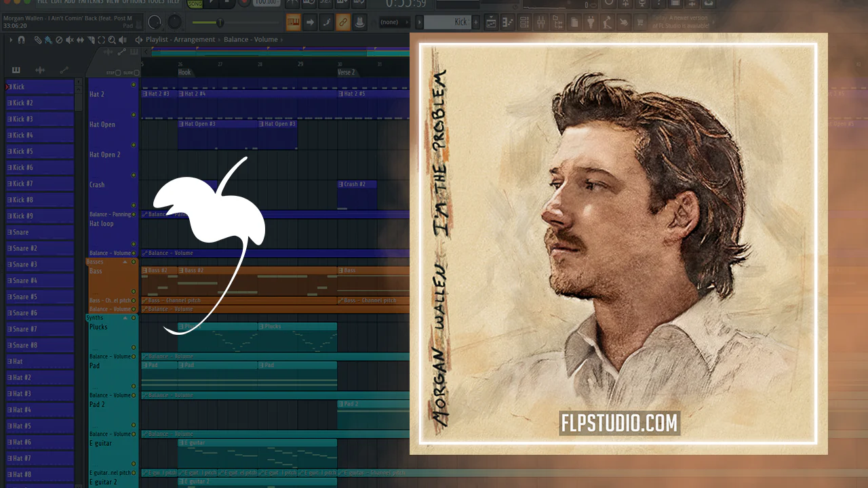868x488 pixels.
Task: Click the Bass track label
Action: point(96,271)
